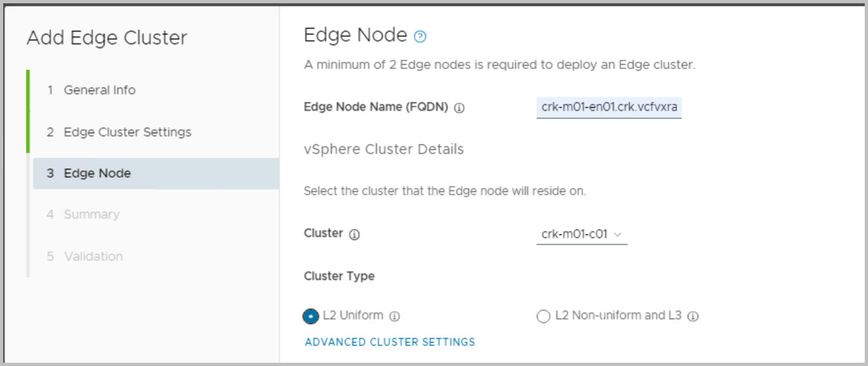Click the vSphere Cluster Details heading
The image size is (868, 366).
383,149
